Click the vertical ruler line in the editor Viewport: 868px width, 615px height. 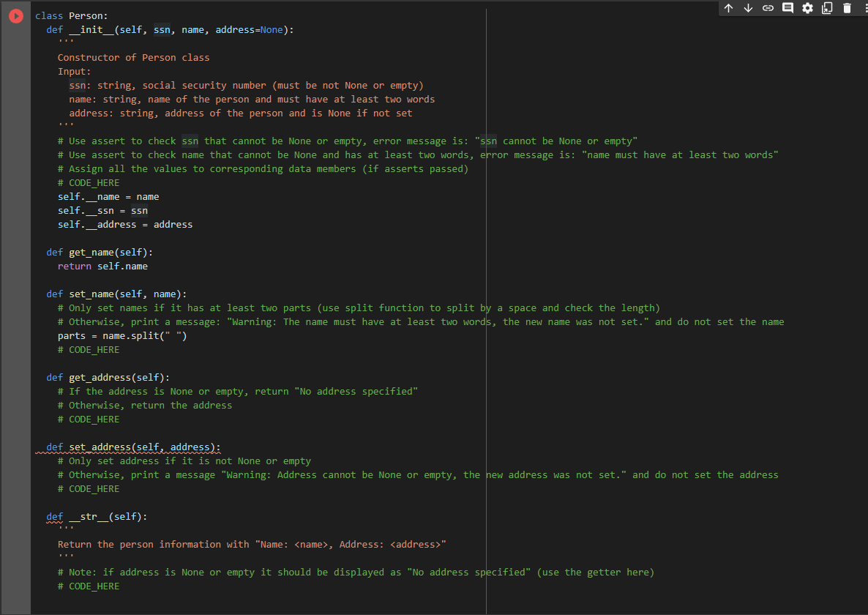coord(486,293)
